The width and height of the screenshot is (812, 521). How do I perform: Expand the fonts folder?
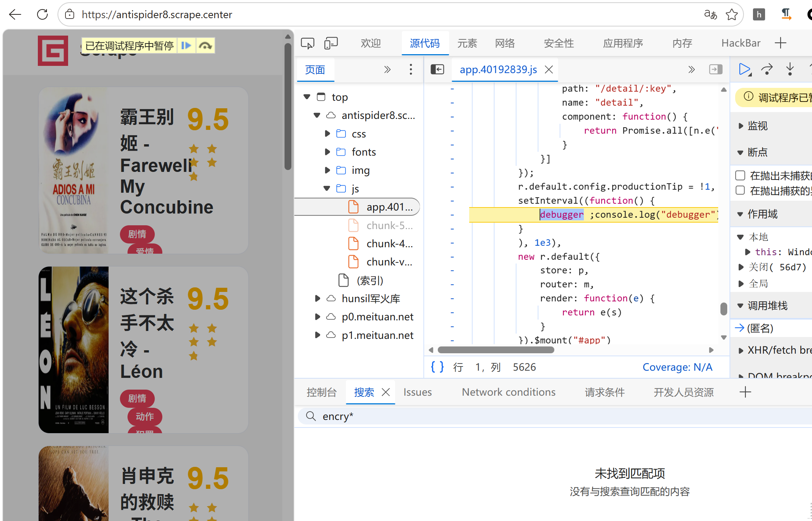(x=327, y=152)
